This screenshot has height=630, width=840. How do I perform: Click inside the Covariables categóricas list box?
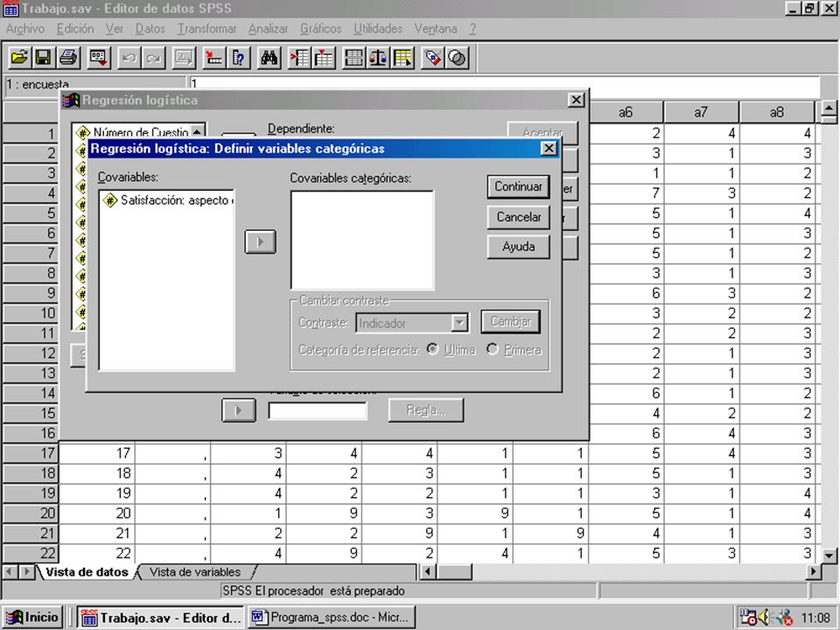pos(362,241)
